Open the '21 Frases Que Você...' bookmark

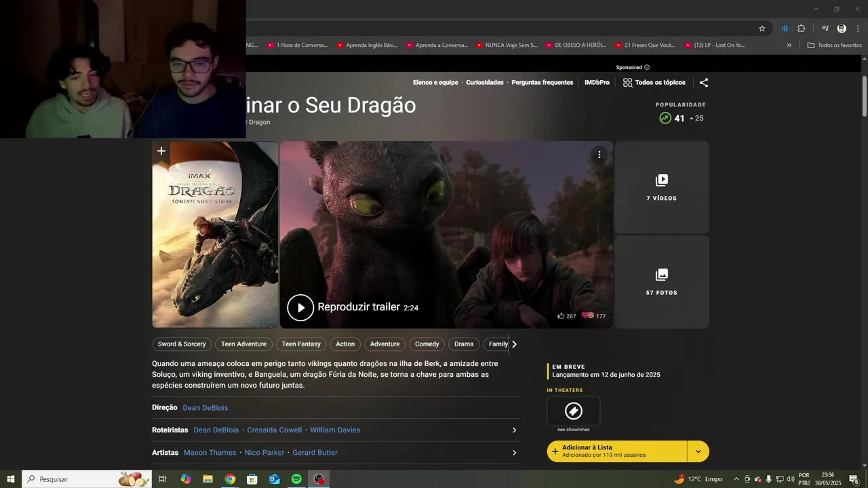(x=646, y=45)
